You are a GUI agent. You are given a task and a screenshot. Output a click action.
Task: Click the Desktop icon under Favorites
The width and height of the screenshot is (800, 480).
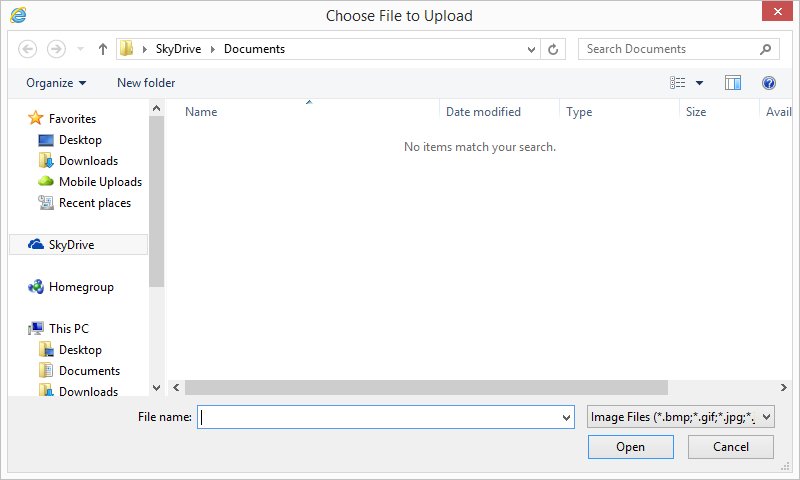click(x=46, y=140)
